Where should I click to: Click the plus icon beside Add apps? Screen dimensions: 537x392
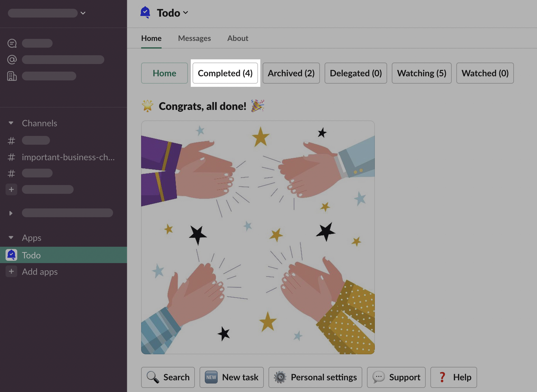point(11,271)
